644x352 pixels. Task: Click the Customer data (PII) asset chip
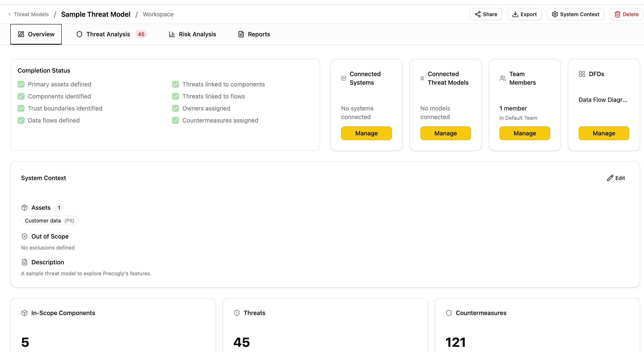pyautogui.click(x=49, y=221)
